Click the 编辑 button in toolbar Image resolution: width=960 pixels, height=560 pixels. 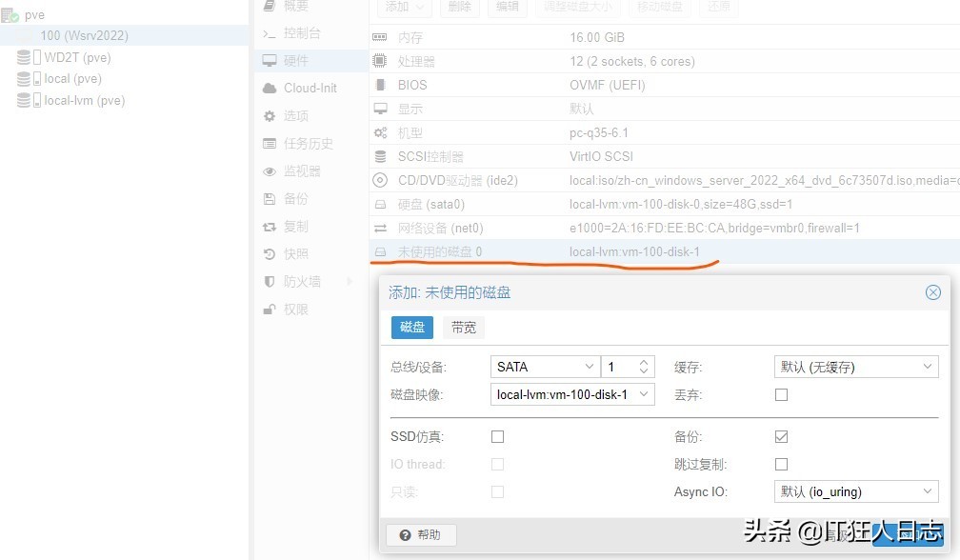(x=507, y=8)
